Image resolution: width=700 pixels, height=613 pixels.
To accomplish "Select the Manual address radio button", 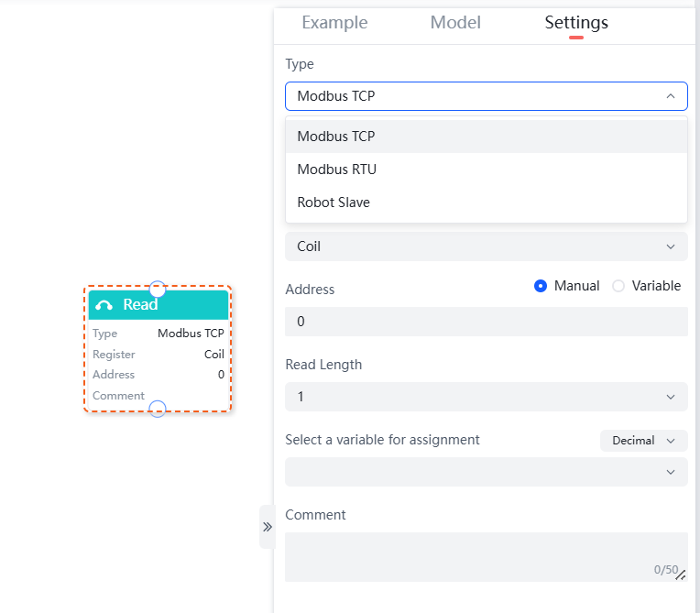I will [x=541, y=286].
